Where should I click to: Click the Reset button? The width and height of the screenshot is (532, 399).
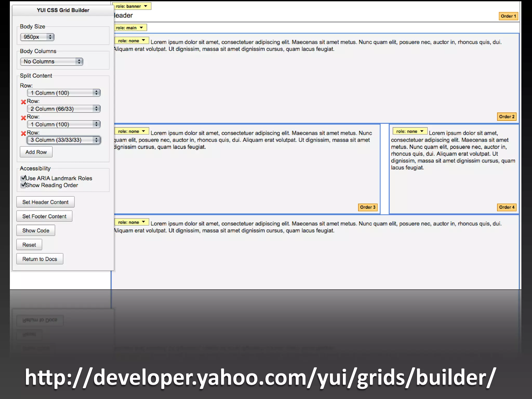click(x=29, y=245)
